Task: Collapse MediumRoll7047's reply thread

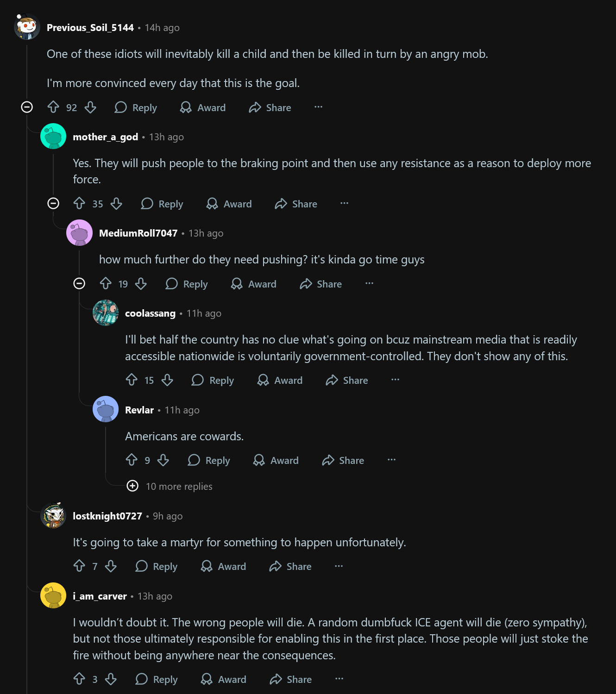Action: tap(79, 284)
